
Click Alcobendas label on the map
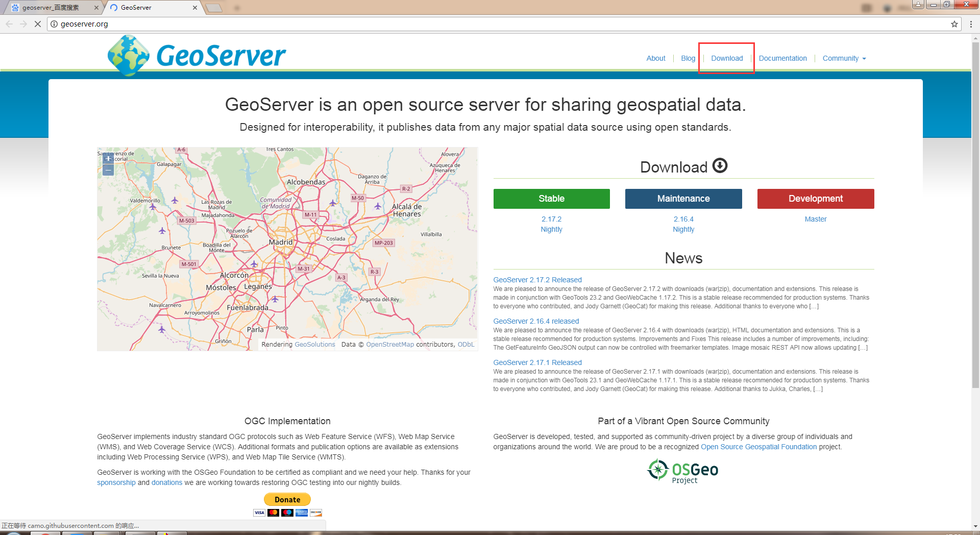[x=306, y=182]
